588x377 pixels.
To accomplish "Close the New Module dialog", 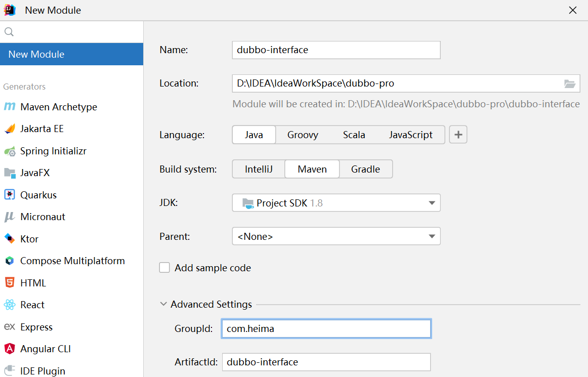I will pos(573,10).
